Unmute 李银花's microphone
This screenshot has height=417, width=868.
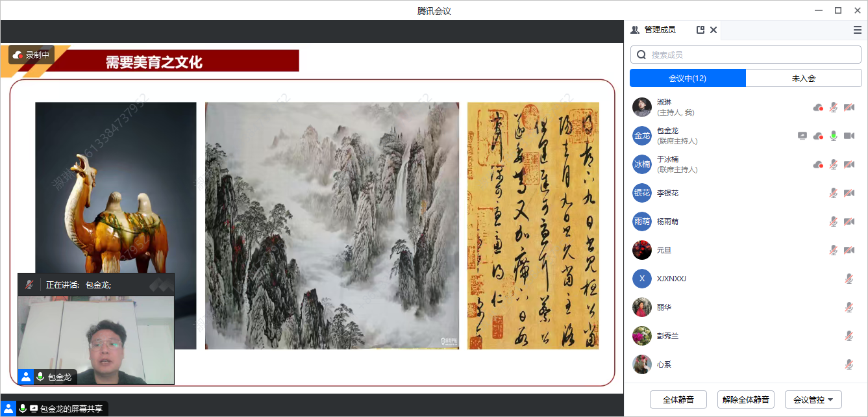tap(834, 193)
